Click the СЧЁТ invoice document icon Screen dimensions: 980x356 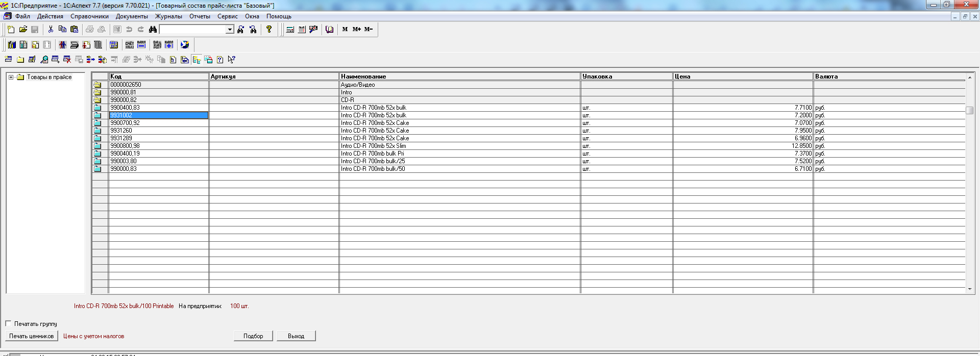[x=130, y=45]
